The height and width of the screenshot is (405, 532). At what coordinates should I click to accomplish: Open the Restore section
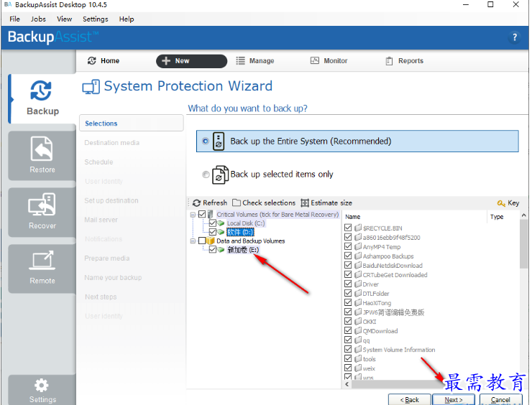point(42,155)
